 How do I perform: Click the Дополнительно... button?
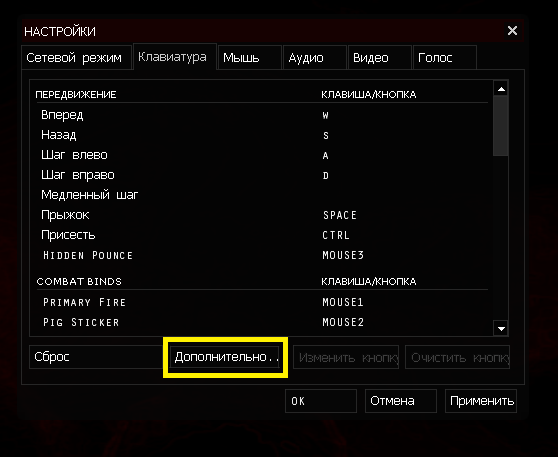225,357
